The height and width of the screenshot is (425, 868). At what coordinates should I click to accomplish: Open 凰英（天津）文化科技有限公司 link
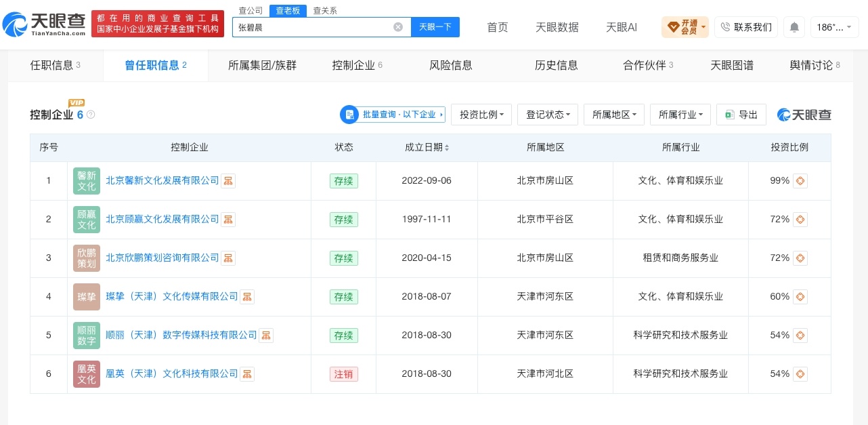point(172,374)
